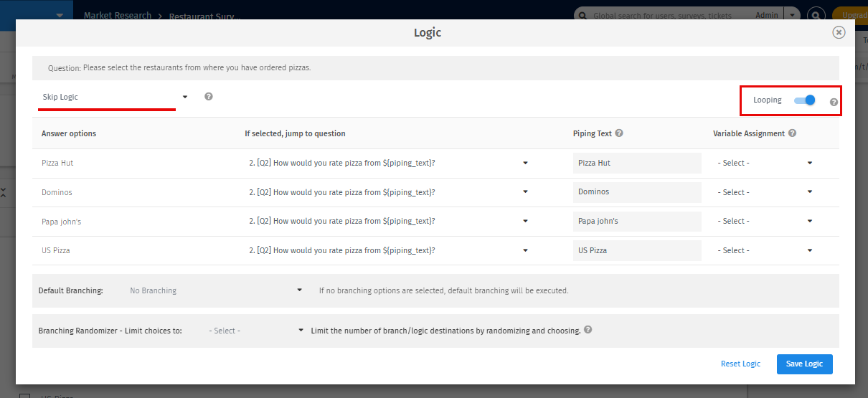Click the 'Default Branching:' label
Viewport: 868px width, 398px height.
[x=71, y=290]
